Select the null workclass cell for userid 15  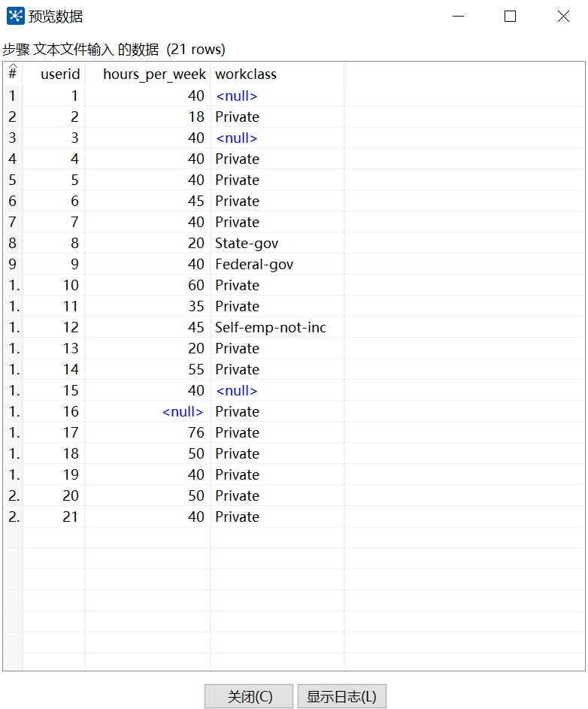click(x=277, y=390)
